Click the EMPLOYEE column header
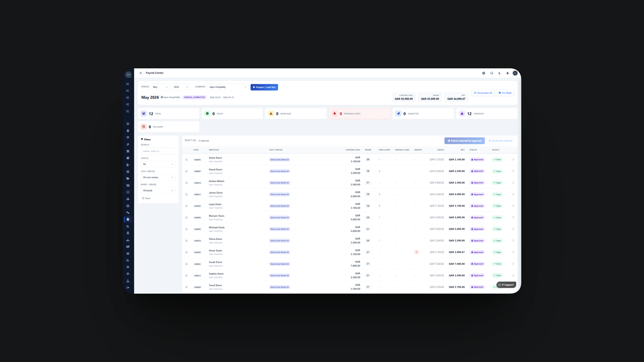Image resolution: width=644 pixels, height=362 pixels. 214,150
